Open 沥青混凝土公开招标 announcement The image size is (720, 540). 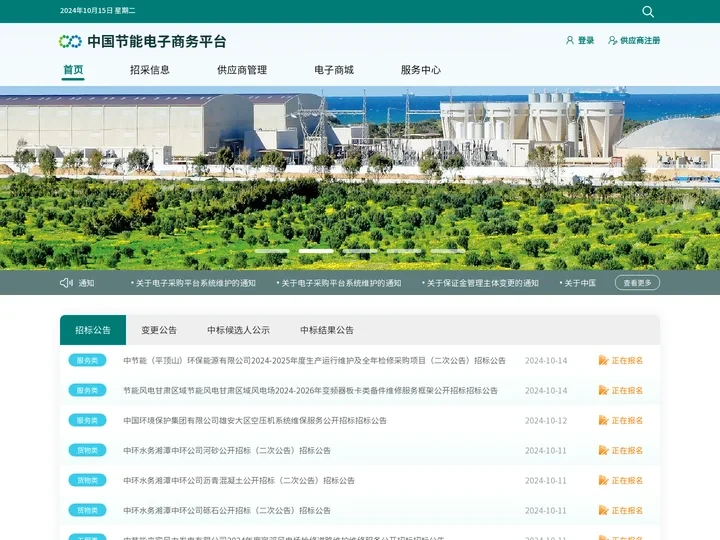(x=239, y=480)
